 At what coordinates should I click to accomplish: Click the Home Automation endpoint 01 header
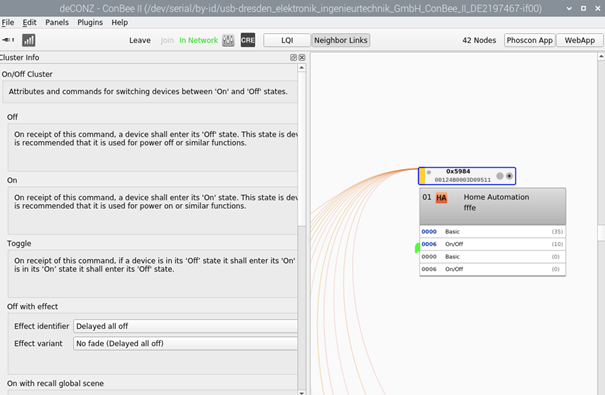click(492, 206)
